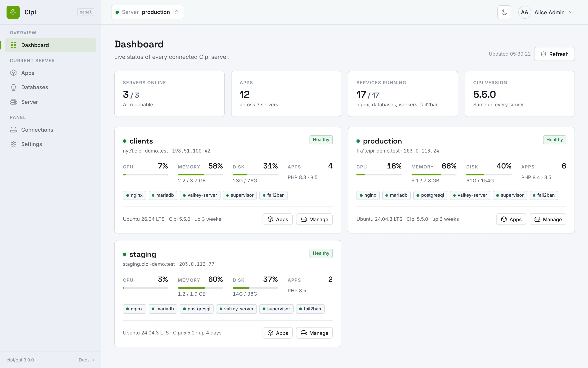The image size is (588, 368).
Task: Click the staging Healthy badge
Action: coord(321,253)
